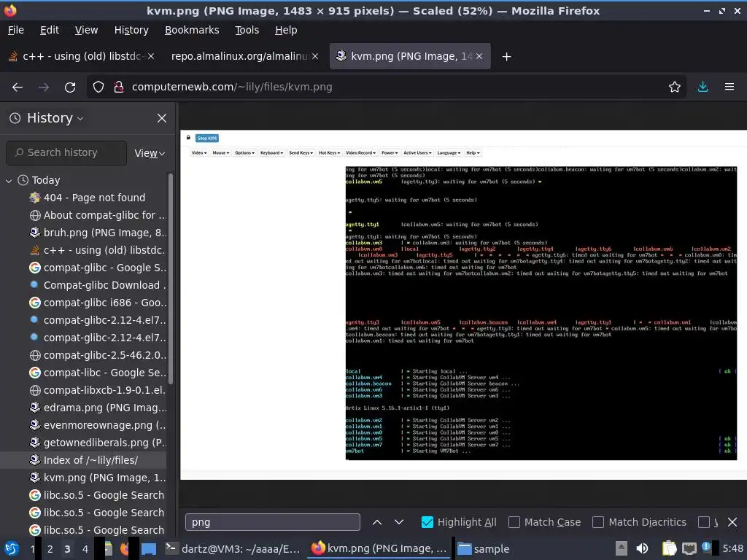747x560 pixels.
Task: Enable Match Diacritics option
Action: tap(598, 522)
